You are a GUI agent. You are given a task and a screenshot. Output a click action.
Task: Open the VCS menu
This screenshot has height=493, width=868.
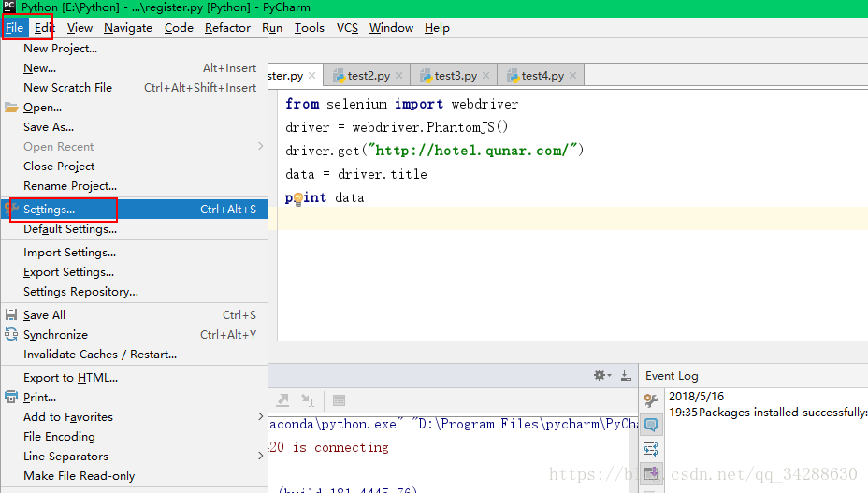(x=347, y=28)
